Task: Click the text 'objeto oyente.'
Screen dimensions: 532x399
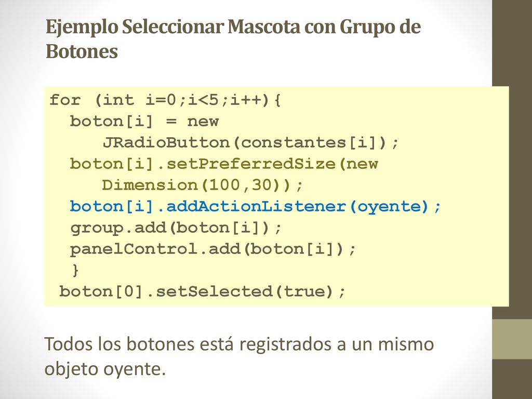Action: point(105,369)
